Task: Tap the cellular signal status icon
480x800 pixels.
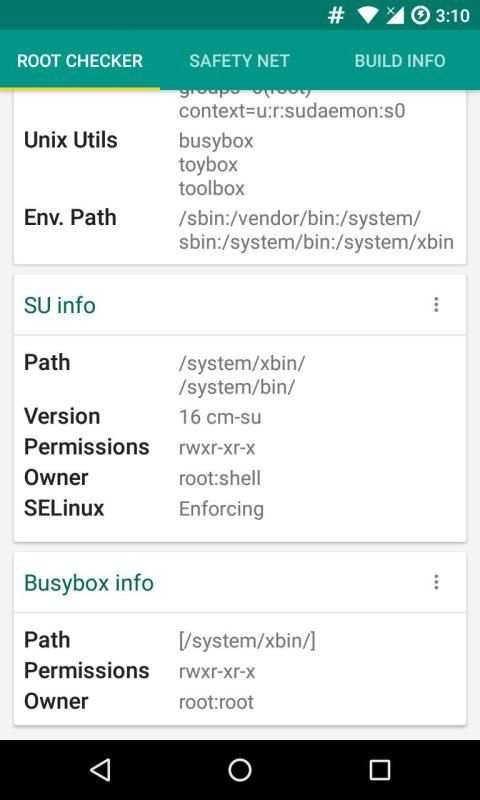Action: (x=394, y=16)
